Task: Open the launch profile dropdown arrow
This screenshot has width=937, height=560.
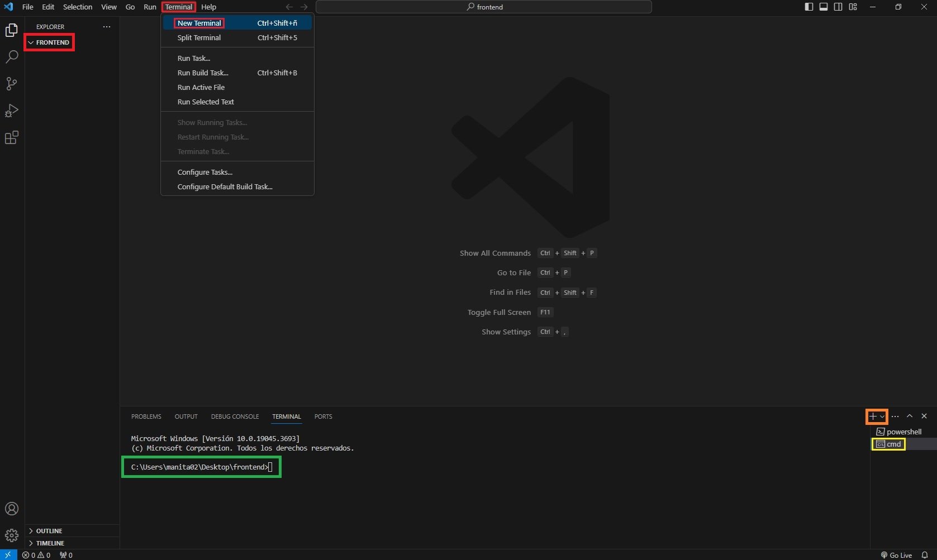Action: pyautogui.click(x=882, y=417)
